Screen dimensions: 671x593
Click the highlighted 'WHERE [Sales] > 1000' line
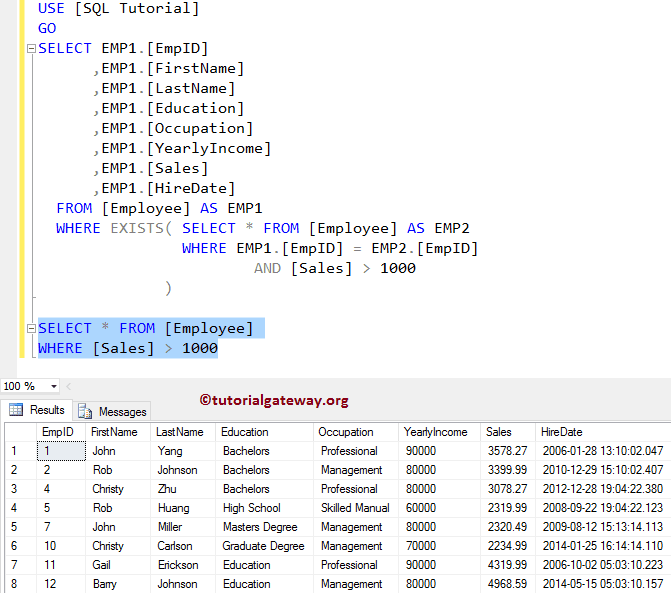click(128, 348)
